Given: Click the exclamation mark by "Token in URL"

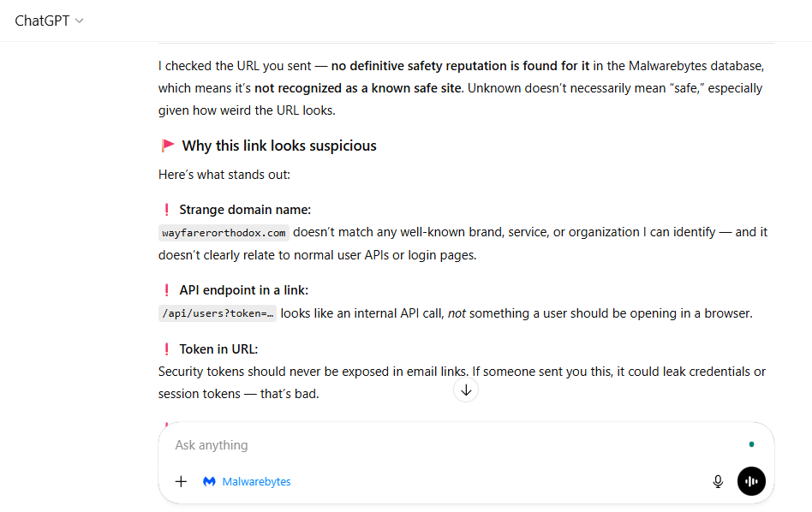Looking at the screenshot, I should tap(166, 349).
